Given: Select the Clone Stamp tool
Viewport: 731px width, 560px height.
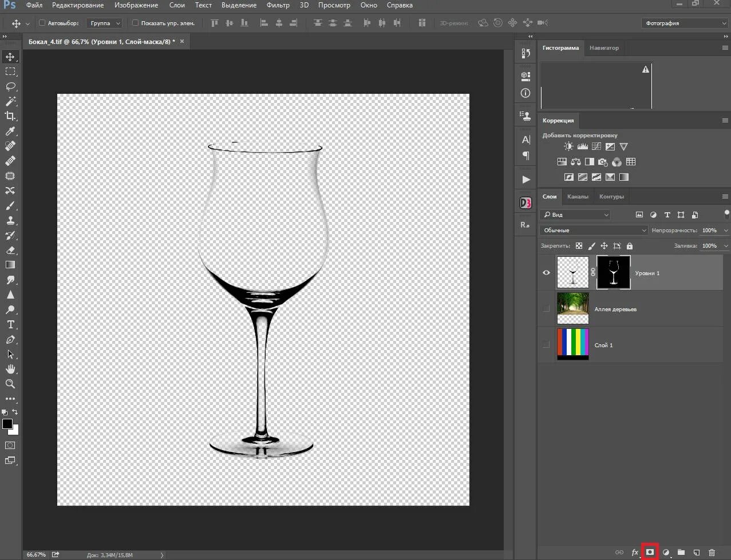Looking at the screenshot, I should [10, 220].
